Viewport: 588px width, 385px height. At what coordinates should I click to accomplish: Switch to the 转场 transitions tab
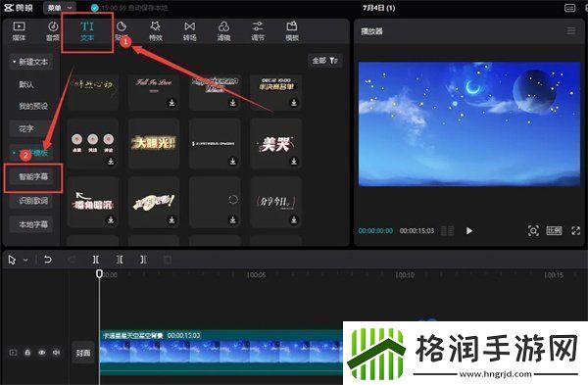click(190, 31)
